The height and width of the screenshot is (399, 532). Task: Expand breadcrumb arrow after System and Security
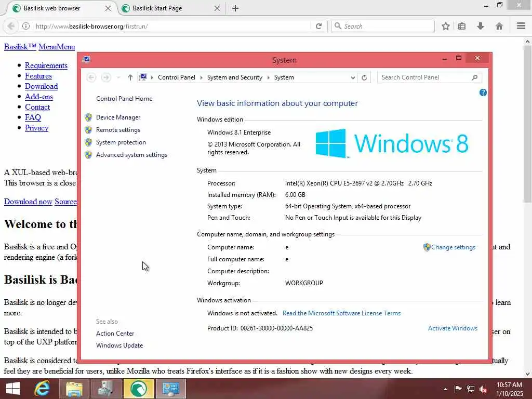click(269, 77)
